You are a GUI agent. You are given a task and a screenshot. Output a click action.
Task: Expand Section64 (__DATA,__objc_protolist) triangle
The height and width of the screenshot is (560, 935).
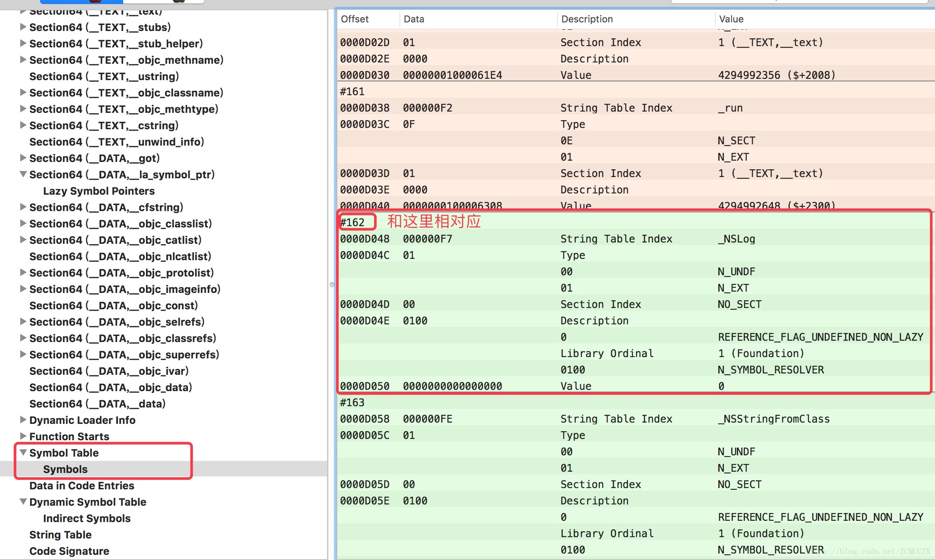pos(23,272)
